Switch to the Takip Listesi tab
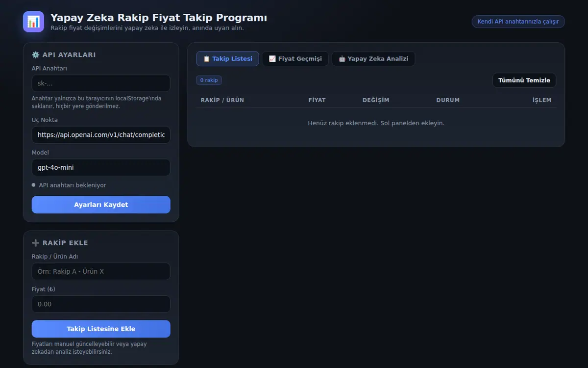The height and width of the screenshot is (368, 588). [227, 59]
